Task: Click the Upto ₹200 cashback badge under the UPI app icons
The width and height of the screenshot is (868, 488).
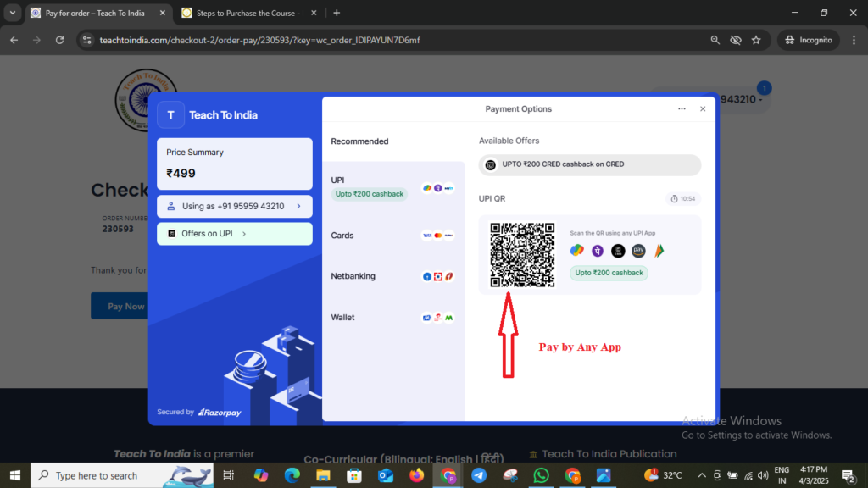Action: [x=609, y=273]
